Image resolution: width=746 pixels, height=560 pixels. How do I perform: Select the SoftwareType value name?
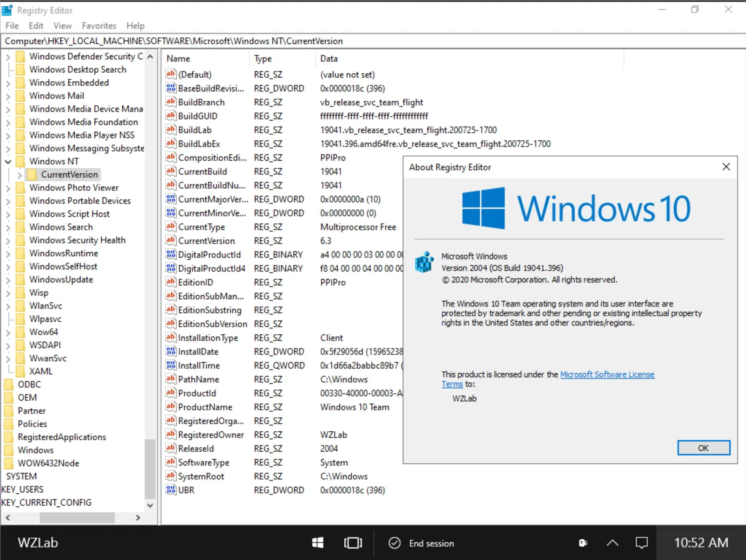(x=204, y=462)
